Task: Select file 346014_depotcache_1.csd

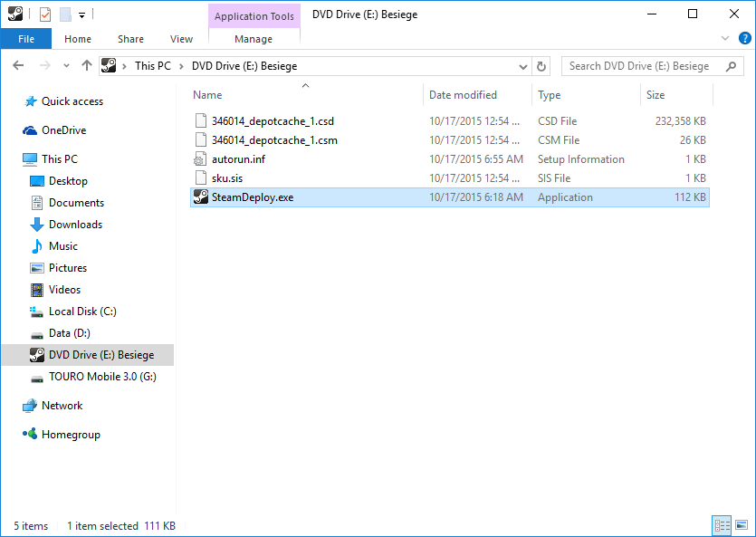Action: pyautogui.click(x=450, y=121)
